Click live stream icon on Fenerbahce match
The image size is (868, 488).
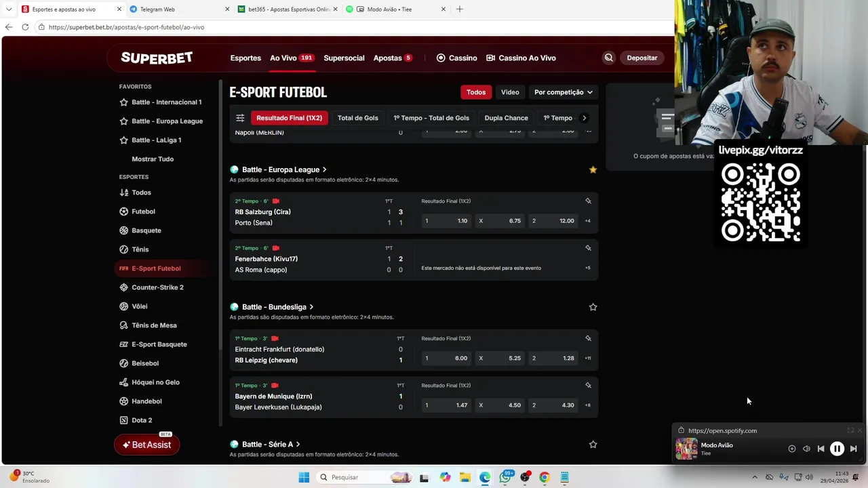[x=275, y=248]
